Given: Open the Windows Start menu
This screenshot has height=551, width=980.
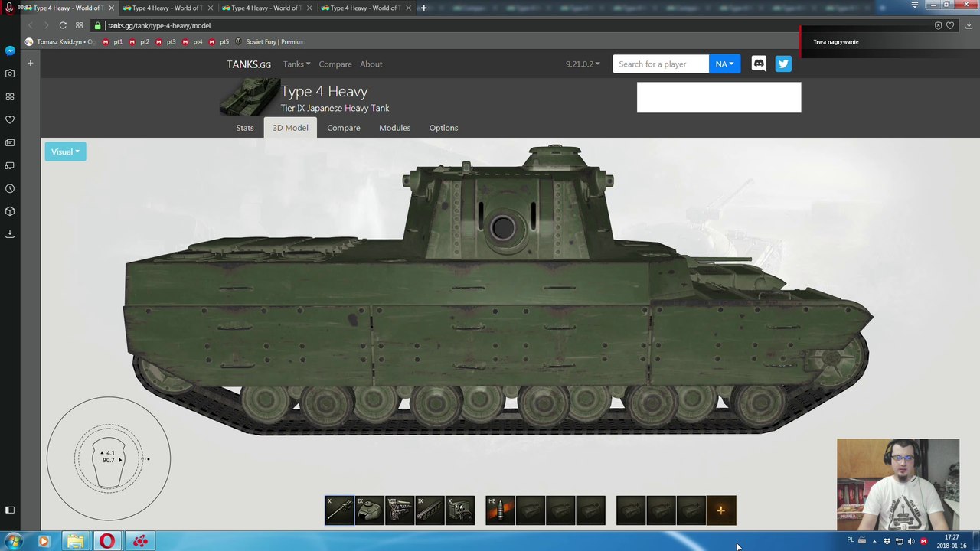Looking at the screenshot, I should tap(14, 542).
